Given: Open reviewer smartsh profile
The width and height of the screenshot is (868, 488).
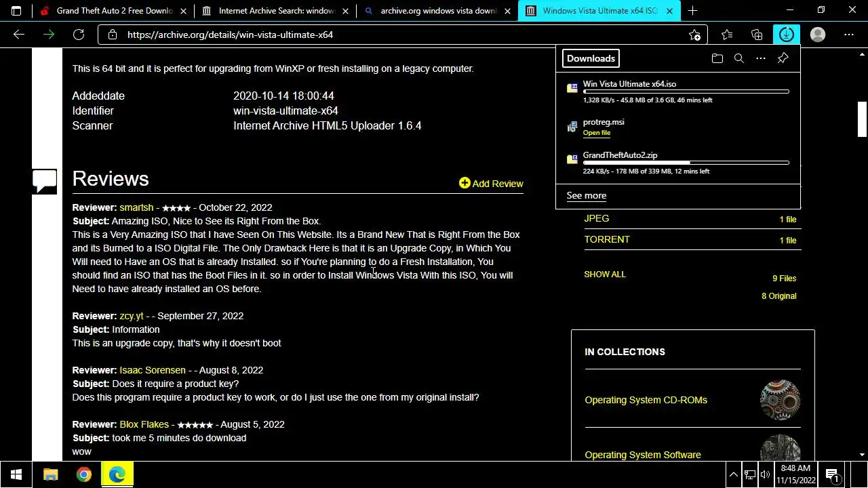Looking at the screenshot, I should click(x=136, y=207).
